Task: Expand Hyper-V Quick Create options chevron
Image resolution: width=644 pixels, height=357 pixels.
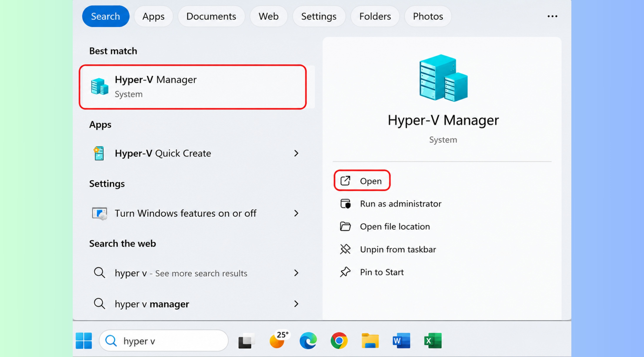Action: (x=296, y=153)
